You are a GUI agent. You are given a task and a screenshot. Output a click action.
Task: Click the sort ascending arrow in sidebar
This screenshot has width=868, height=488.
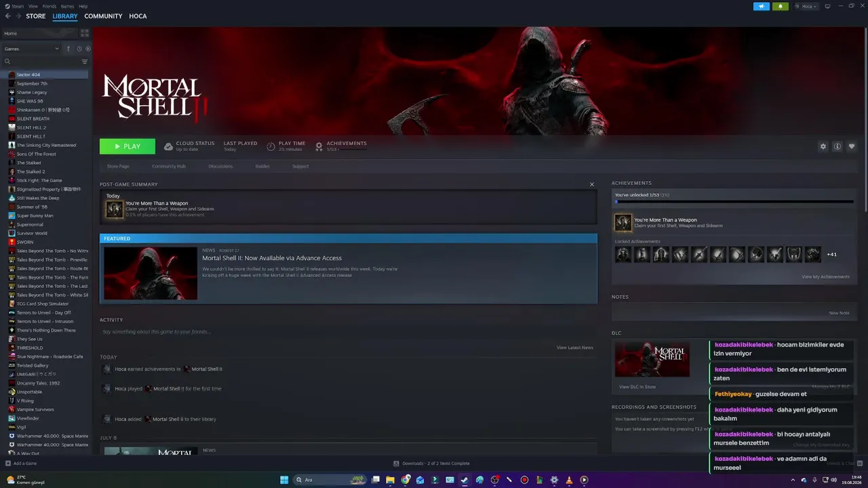click(68, 49)
